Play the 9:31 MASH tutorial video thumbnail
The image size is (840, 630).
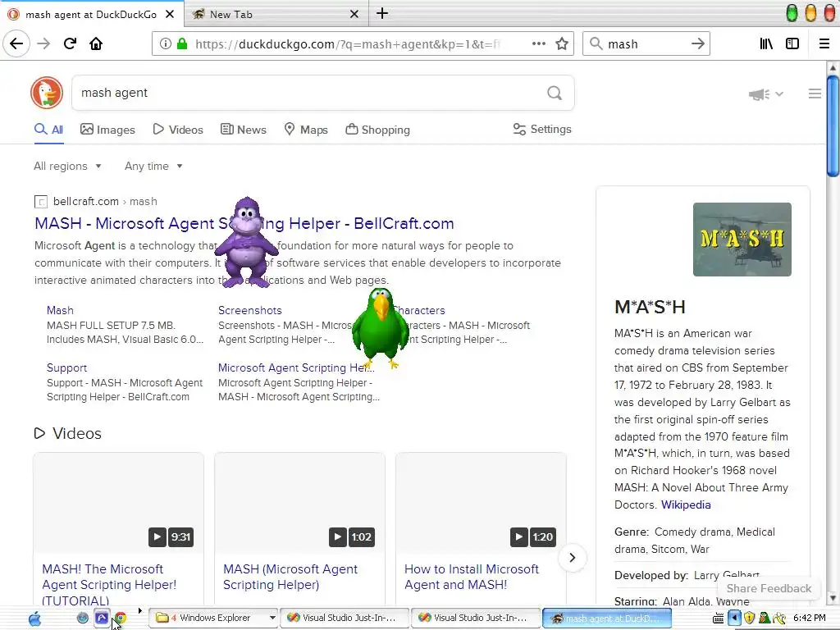click(x=118, y=503)
